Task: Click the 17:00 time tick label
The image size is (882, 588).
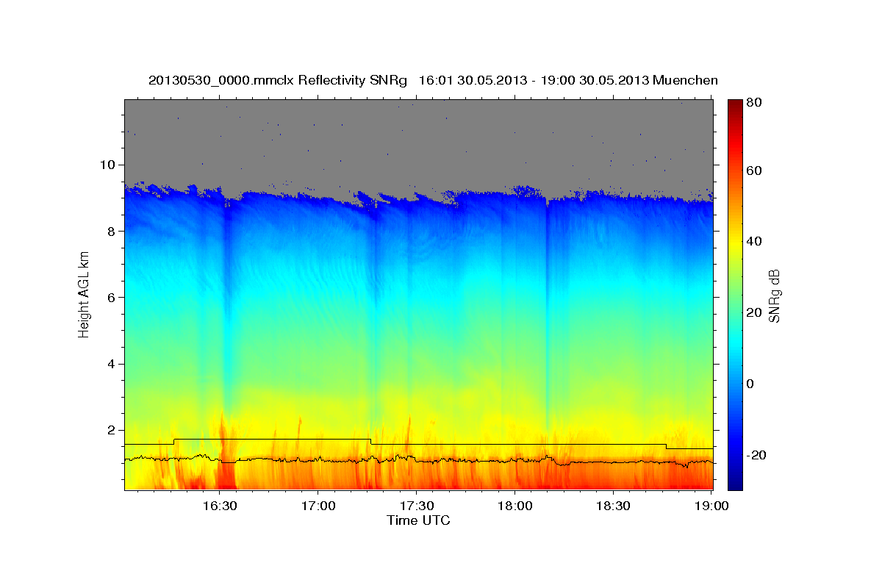Action: [x=318, y=506]
